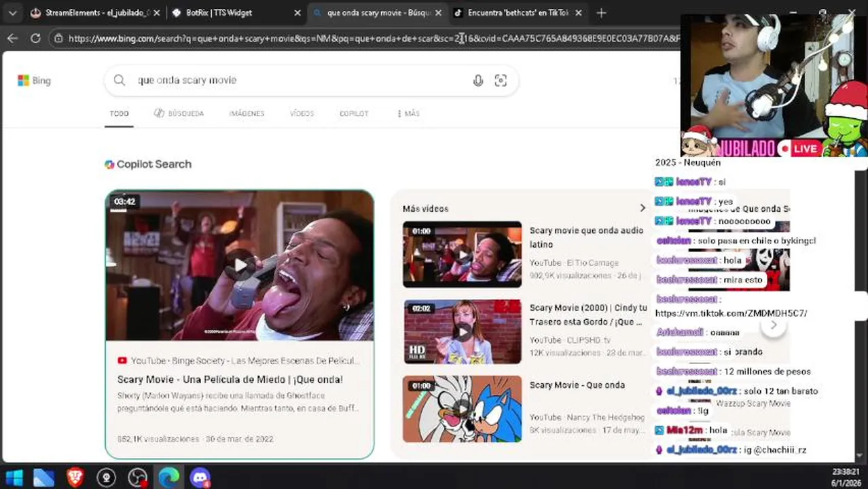868x489 pixels.
Task: Open 'Scary Movie - Una Película de Miedo' title
Action: point(230,380)
